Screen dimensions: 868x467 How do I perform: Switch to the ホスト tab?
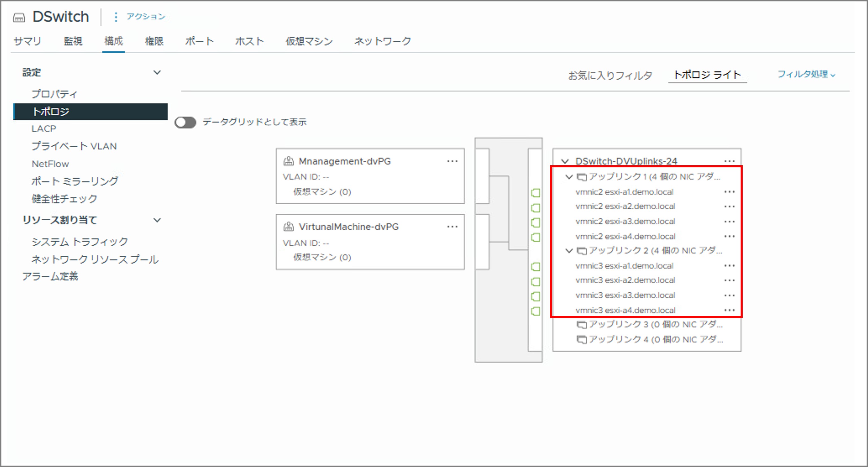[250, 41]
